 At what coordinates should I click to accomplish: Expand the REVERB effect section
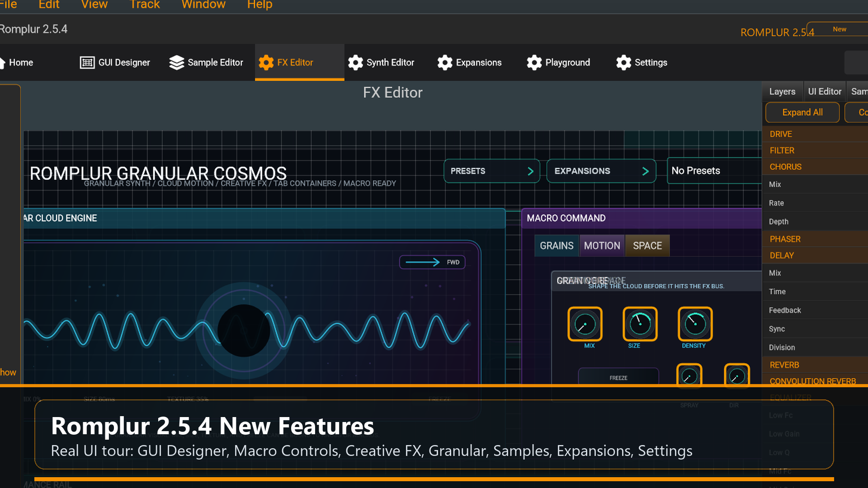click(815, 365)
